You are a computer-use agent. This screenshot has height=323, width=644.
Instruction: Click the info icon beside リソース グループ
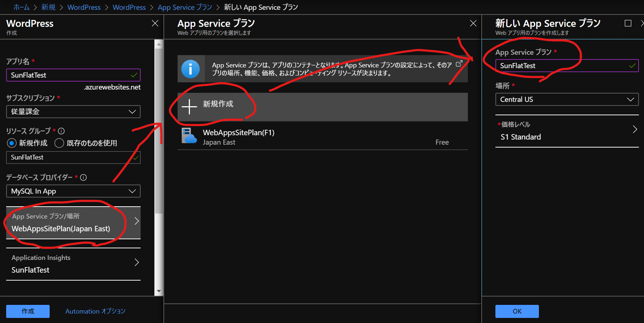pyautogui.click(x=61, y=131)
